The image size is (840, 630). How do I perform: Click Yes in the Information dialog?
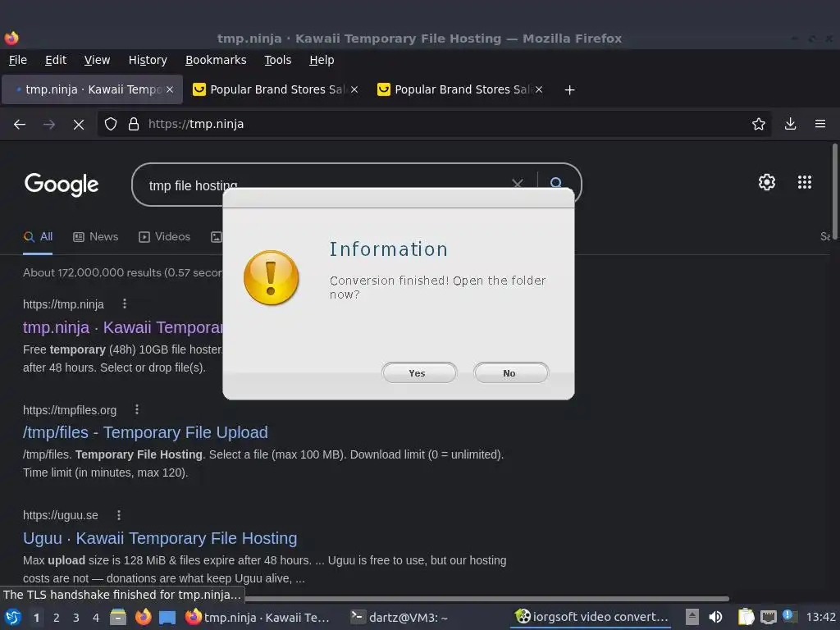click(419, 373)
